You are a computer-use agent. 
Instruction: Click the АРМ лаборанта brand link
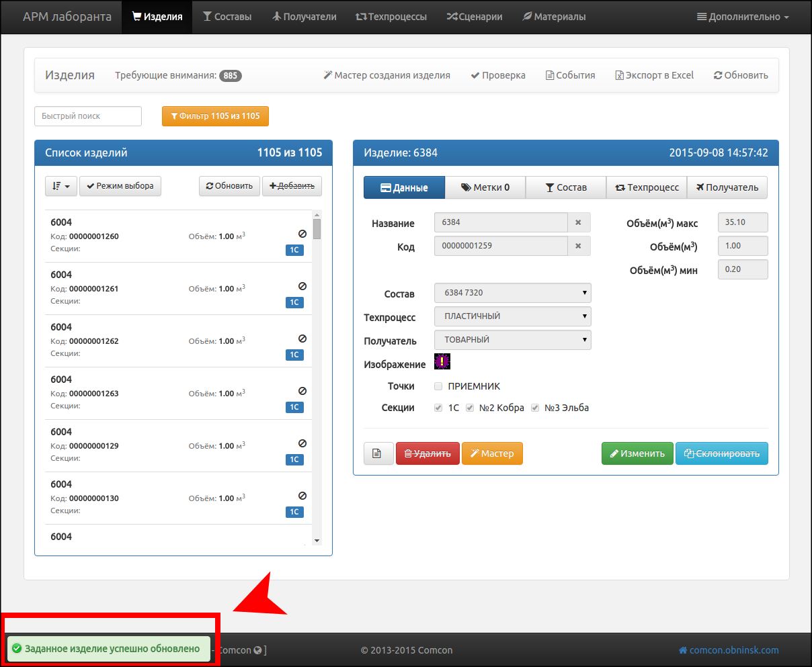(x=67, y=17)
